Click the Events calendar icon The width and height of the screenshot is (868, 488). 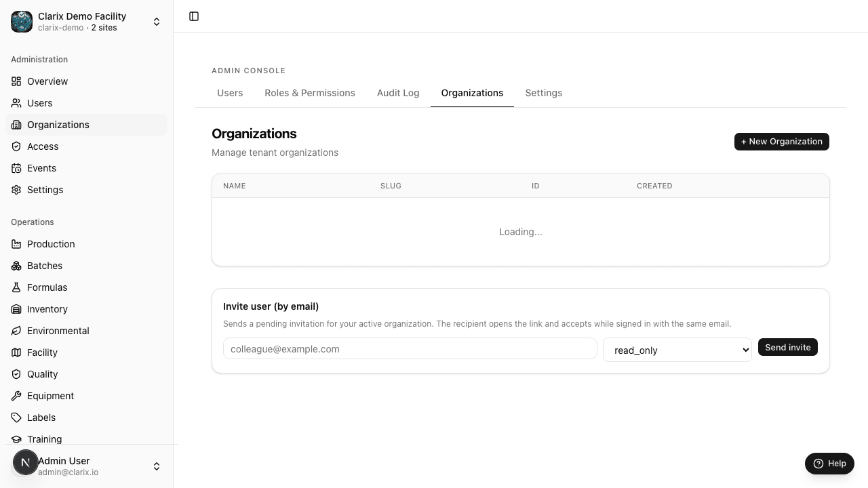16,168
